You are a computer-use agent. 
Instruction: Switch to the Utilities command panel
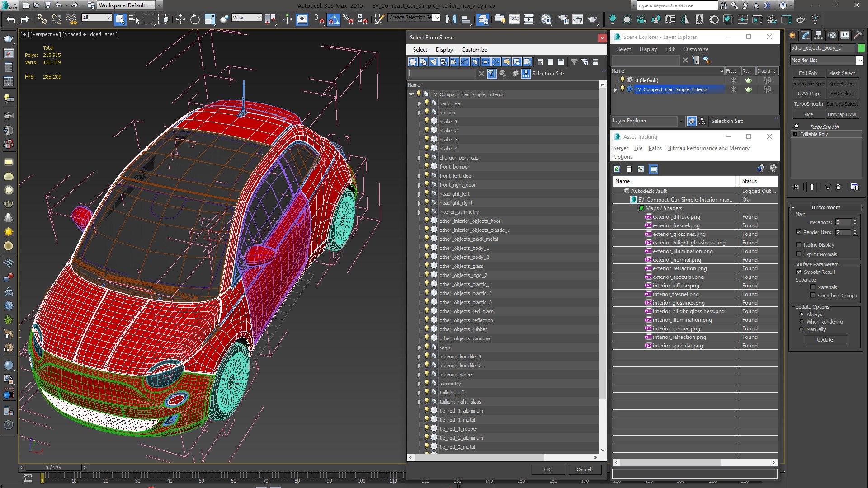[x=858, y=35]
